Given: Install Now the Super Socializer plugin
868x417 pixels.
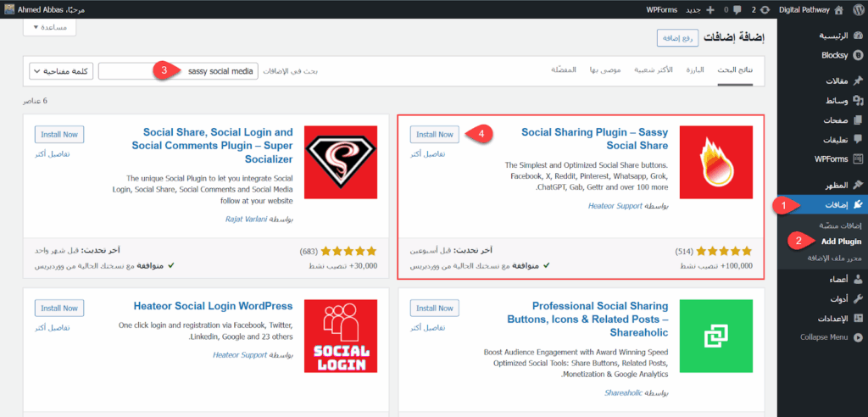Looking at the screenshot, I should pos(59,135).
